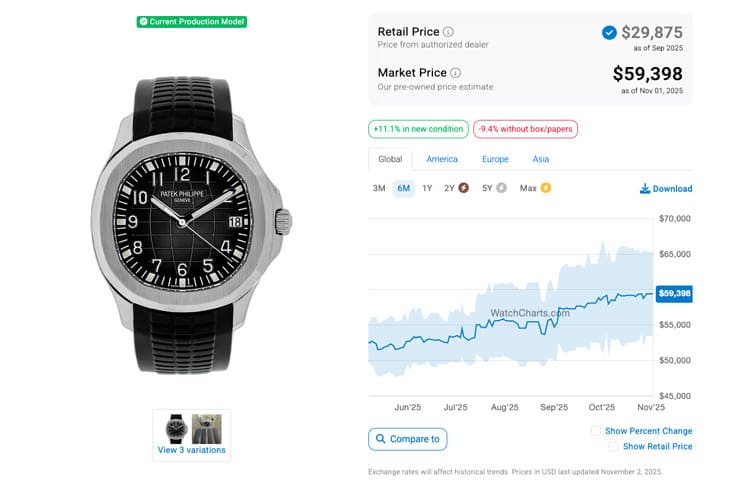This screenshot has height=482, width=730.
Task: Select the 6M time range
Action: [403, 188]
